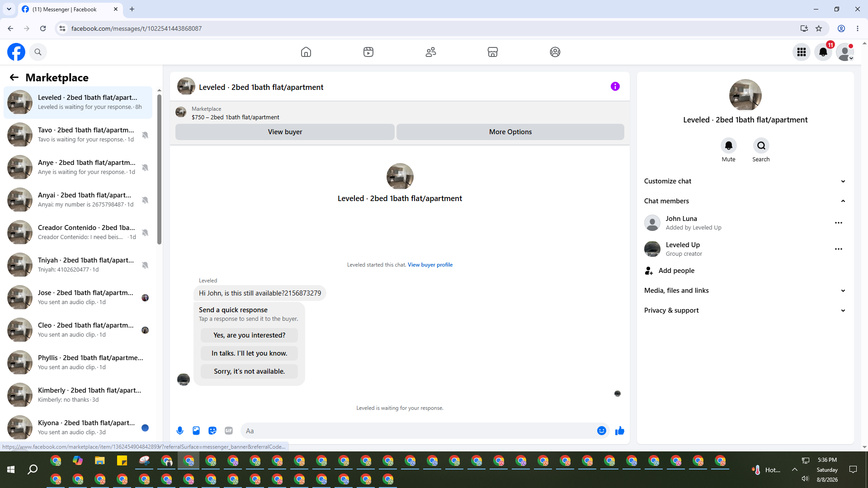Viewport: 868px width, 488px height.
Task: Send a thumbs-up like
Action: (x=620, y=431)
